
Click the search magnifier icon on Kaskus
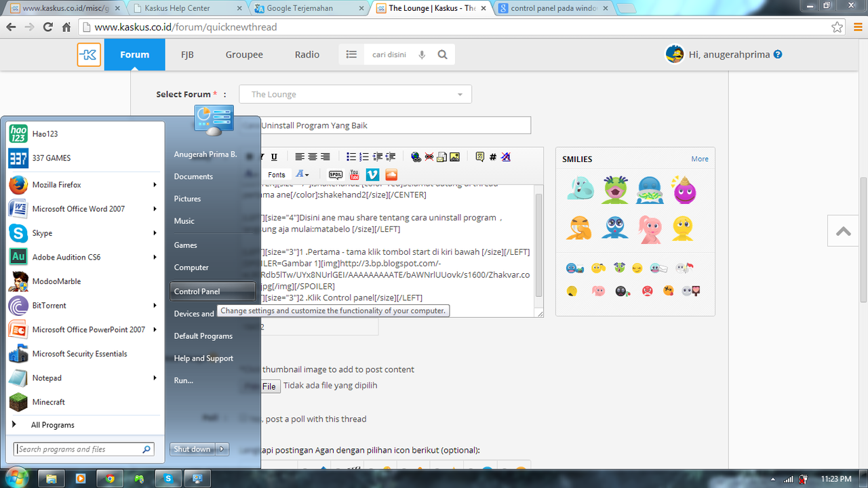[x=443, y=55]
